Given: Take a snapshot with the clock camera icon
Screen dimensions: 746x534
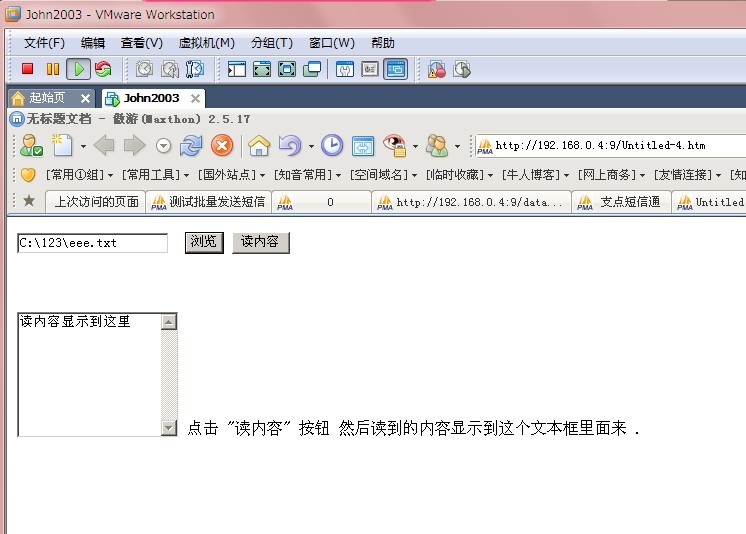Looking at the screenshot, I should (144, 69).
